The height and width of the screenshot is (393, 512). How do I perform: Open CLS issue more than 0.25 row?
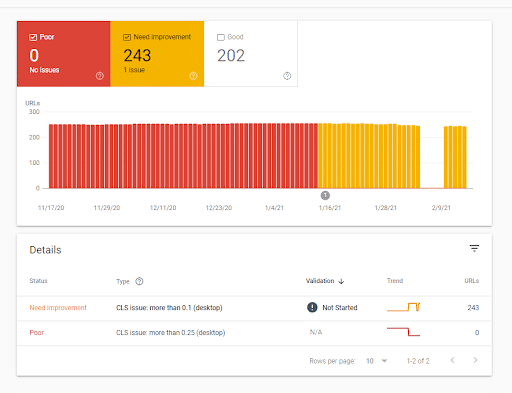[x=254, y=333]
